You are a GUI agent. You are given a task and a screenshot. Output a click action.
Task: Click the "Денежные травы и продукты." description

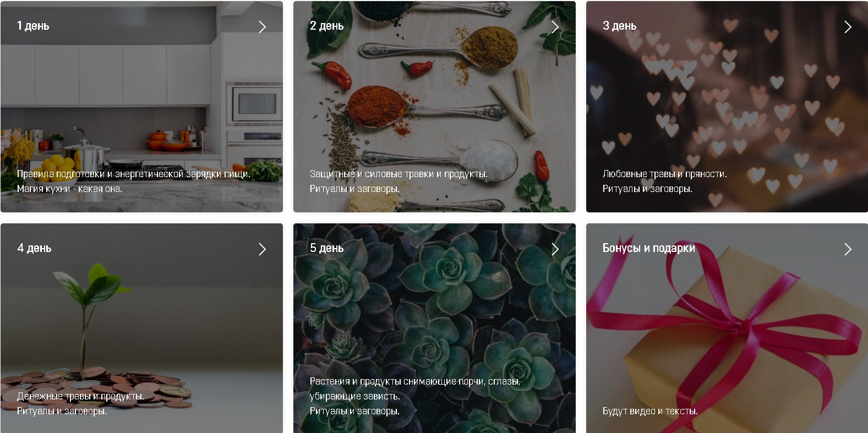[80, 396]
